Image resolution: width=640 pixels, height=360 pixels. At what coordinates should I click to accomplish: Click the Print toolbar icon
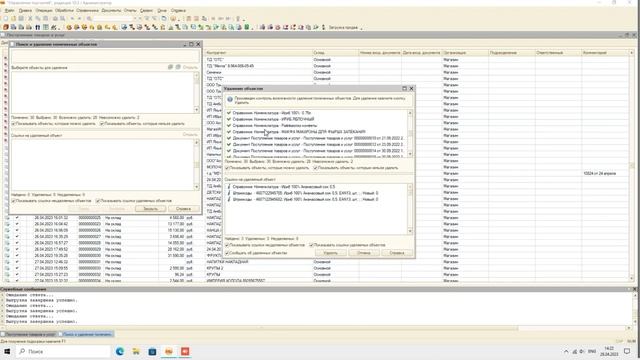[55, 18]
